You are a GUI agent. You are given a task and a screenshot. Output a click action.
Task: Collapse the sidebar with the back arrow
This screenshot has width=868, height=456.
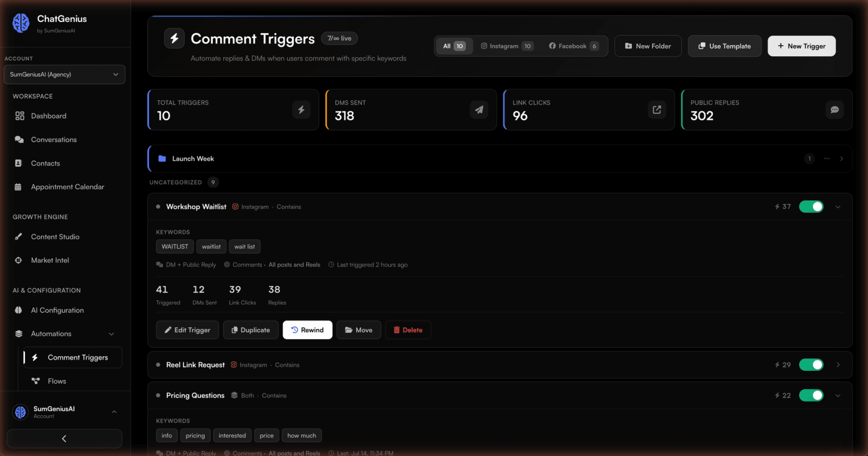click(x=64, y=438)
